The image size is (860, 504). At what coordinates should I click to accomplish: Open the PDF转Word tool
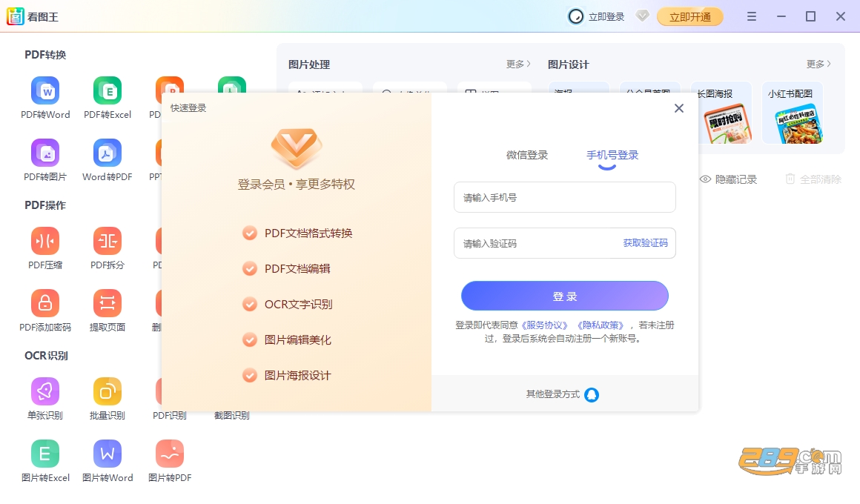45,98
